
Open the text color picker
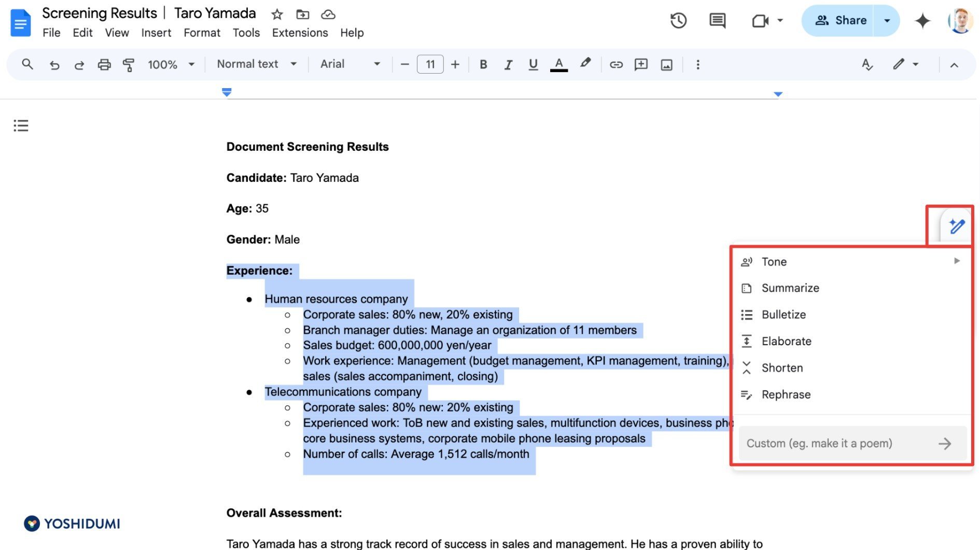click(x=558, y=65)
